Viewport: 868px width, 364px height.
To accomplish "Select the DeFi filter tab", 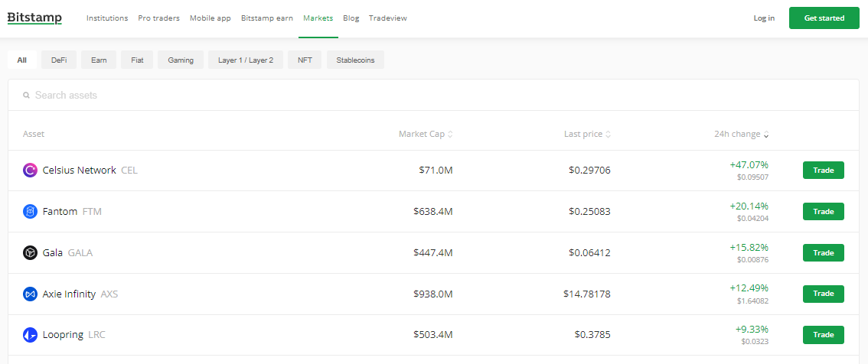I will click(59, 60).
